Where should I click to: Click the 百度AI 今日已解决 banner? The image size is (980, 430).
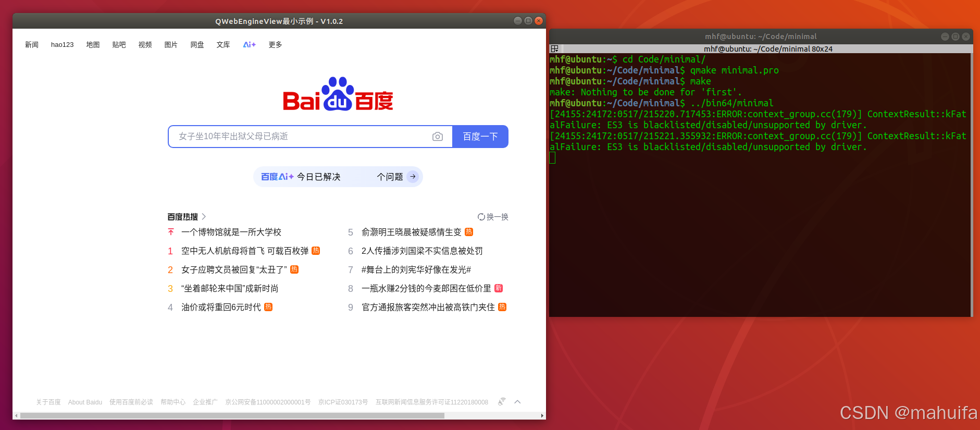tap(338, 177)
